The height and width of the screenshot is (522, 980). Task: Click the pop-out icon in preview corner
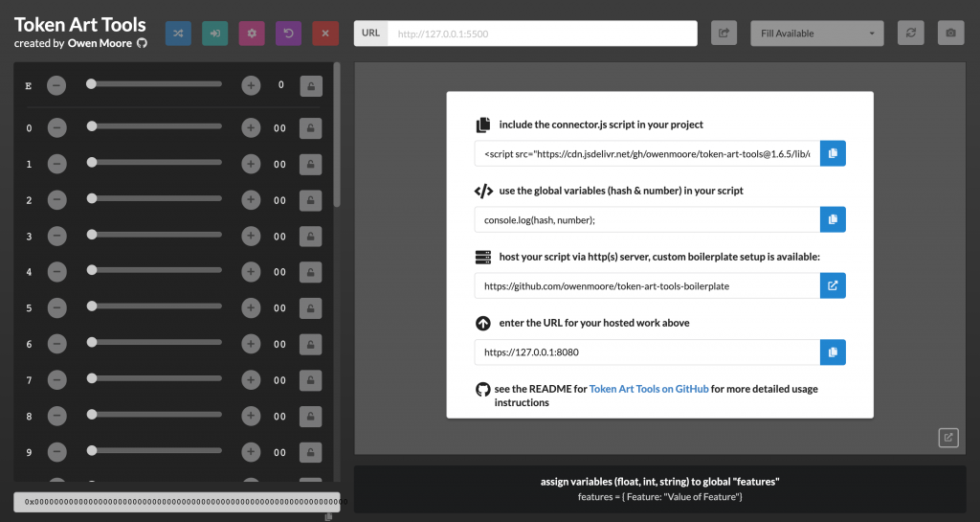[x=948, y=438]
